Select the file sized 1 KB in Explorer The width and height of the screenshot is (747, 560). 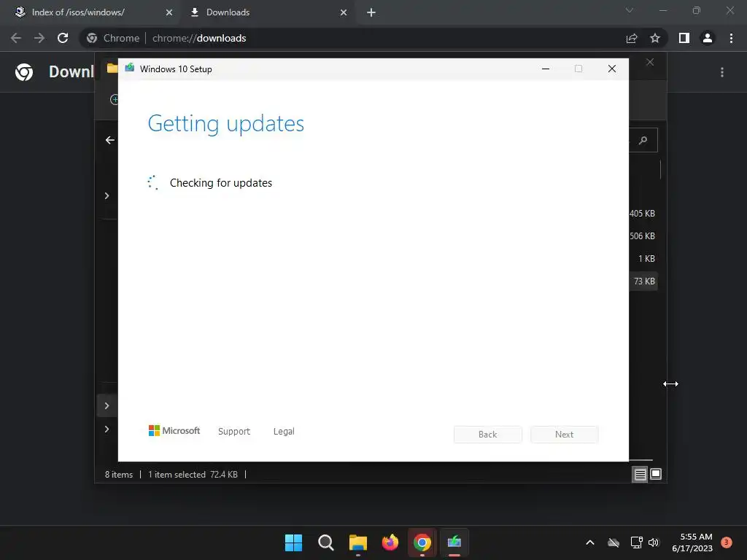coord(646,259)
